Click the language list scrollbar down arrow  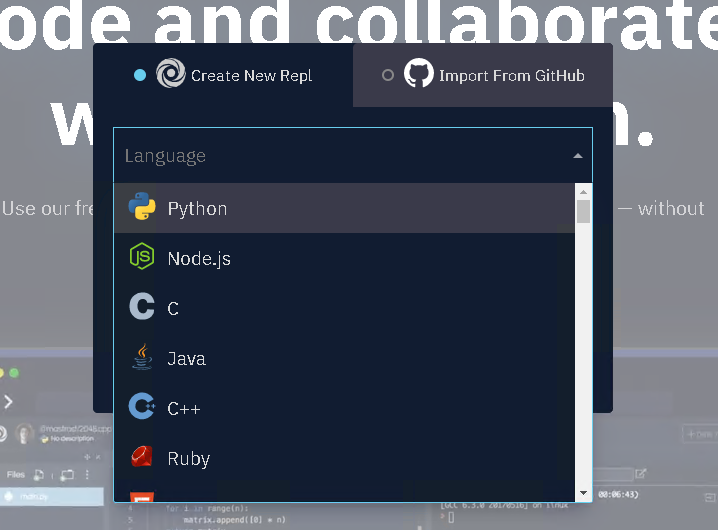(x=583, y=493)
